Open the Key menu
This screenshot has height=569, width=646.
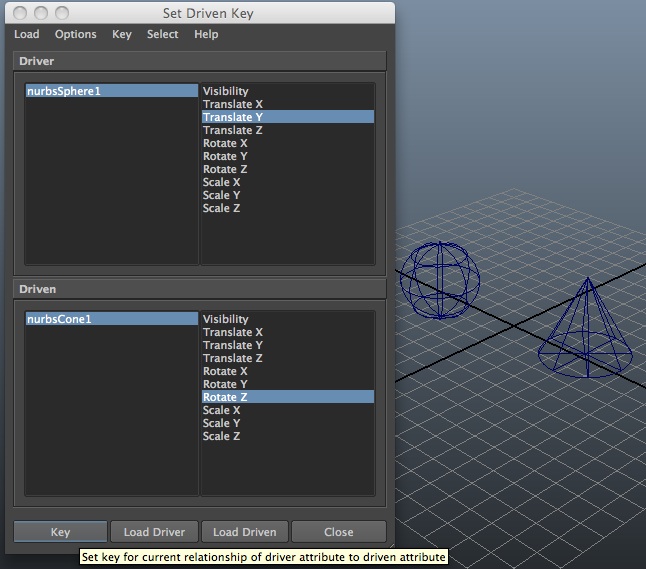click(122, 34)
